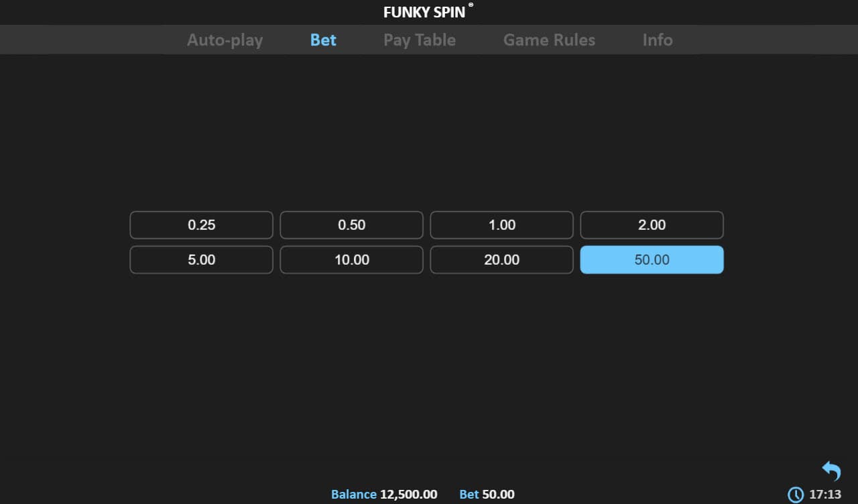Screen dimensions: 858x504
Task: Pick the 2.00 bet button
Action: pyautogui.click(x=652, y=225)
